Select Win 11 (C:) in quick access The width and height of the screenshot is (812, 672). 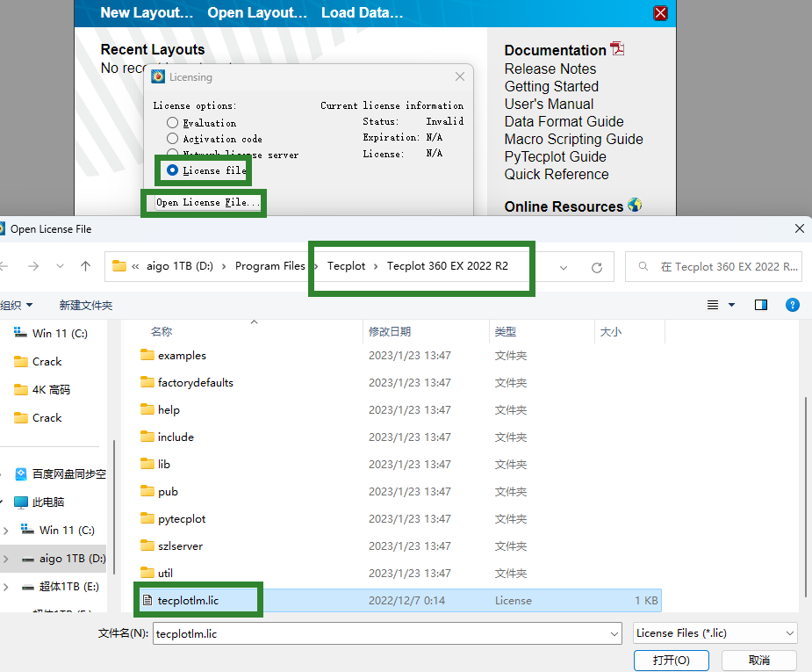pos(51,333)
